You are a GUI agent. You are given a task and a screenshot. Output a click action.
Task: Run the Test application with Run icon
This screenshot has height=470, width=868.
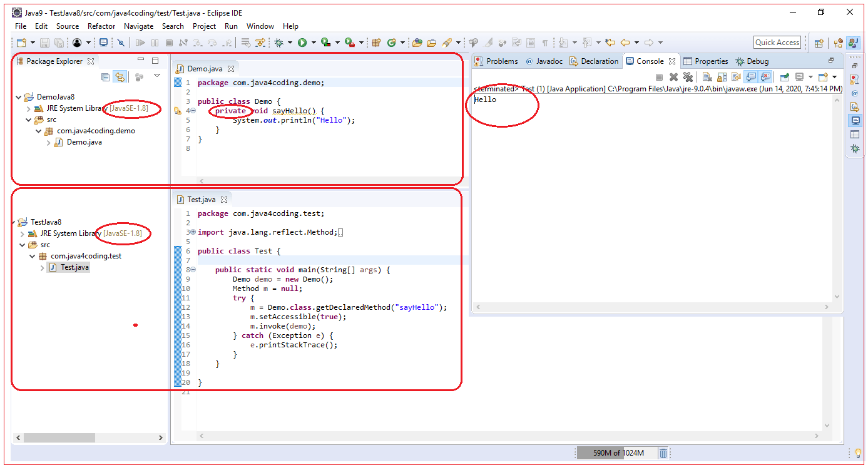pos(302,42)
